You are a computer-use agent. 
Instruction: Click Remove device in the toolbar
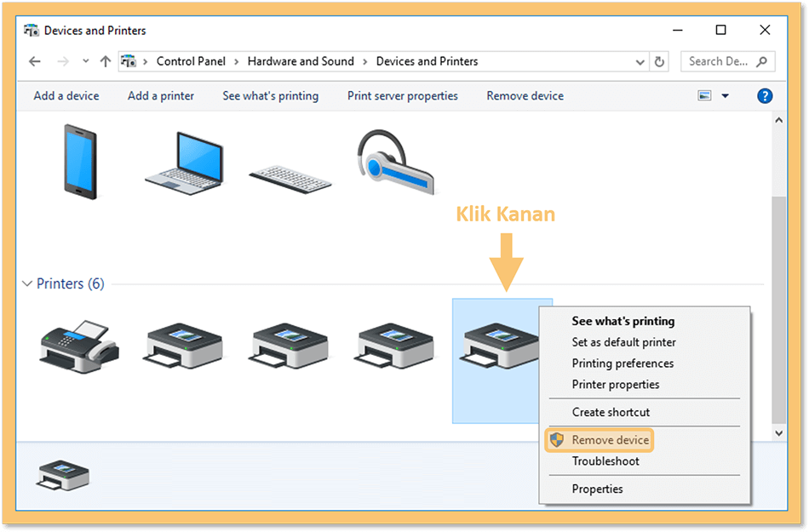coord(525,96)
